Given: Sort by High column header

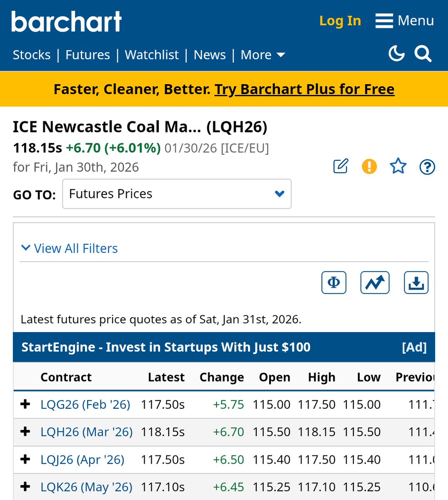Looking at the screenshot, I should [322, 377].
